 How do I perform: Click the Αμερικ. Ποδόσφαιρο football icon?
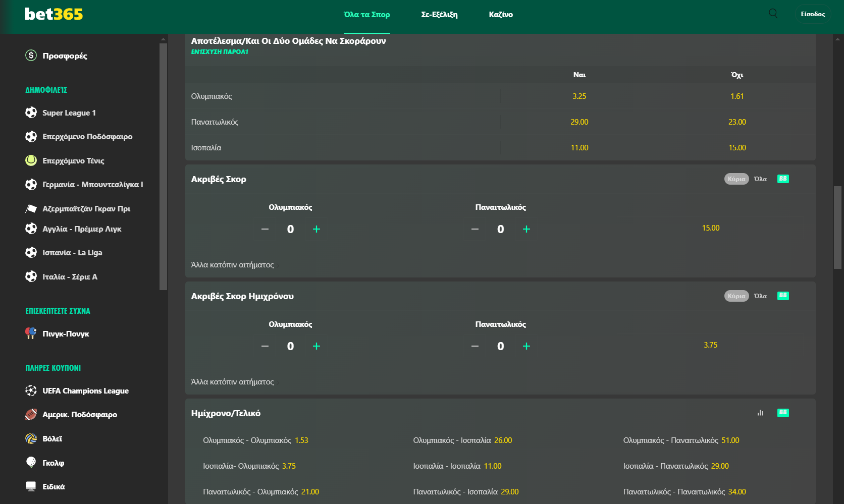pos(31,415)
